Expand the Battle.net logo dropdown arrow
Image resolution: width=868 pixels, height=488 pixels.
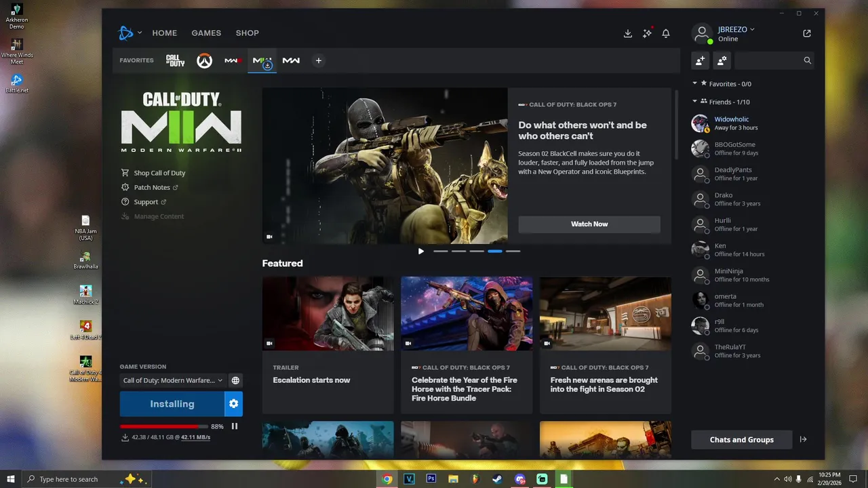coord(140,33)
